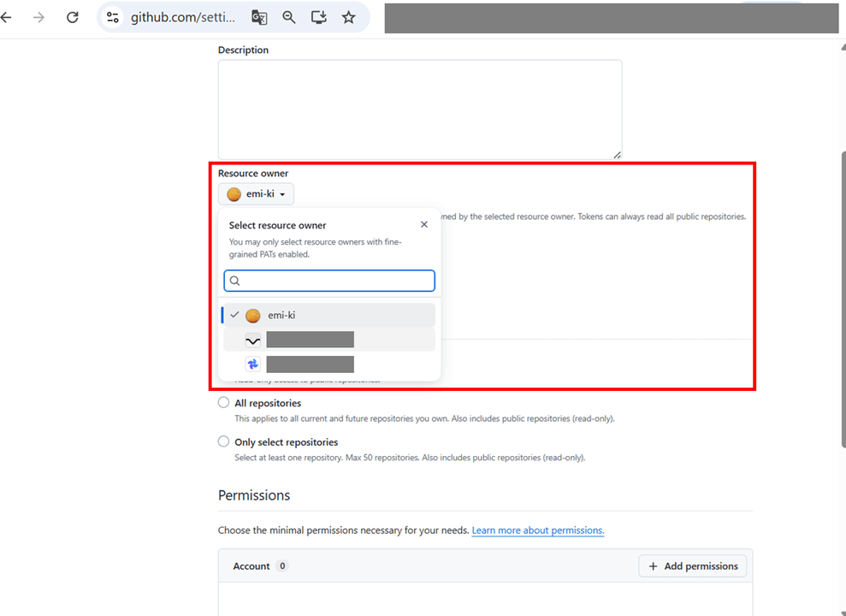The image size is (846, 616).
Task: Expand the emi-ki resource owner dropdown
Action: click(x=257, y=194)
